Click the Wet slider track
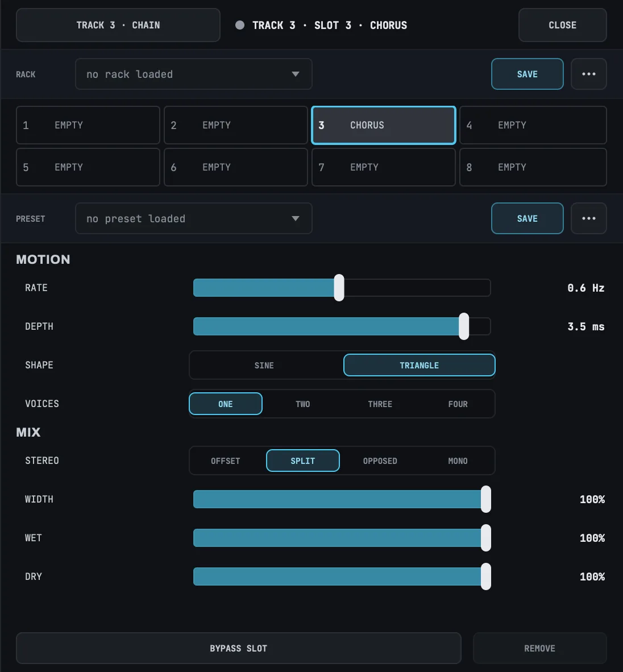Image resolution: width=623 pixels, height=672 pixels. (x=342, y=538)
